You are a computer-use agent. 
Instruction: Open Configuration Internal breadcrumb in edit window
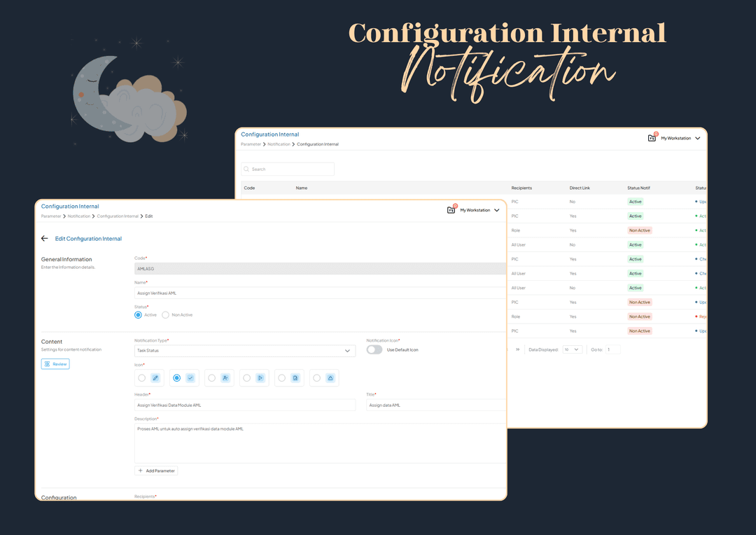tap(118, 216)
